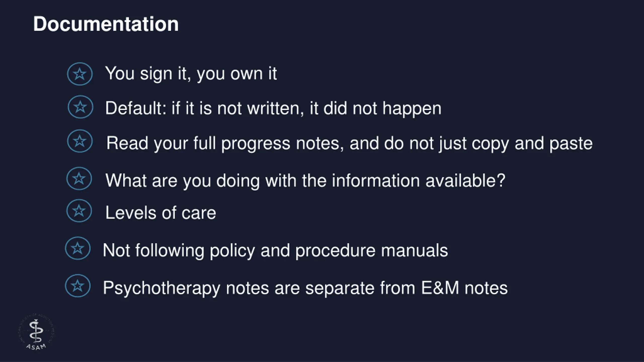Screen dimensions: 644x362
Task: Click the star bullet beside 'Not following policy'
Action: (x=77, y=248)
